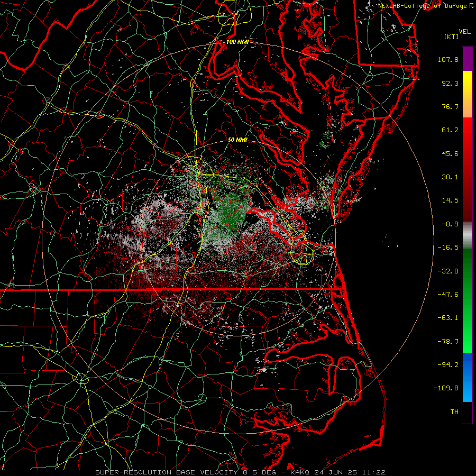Click the 50 NMI range ring label
The image size is (476, 476).
(x=237, y=140)
